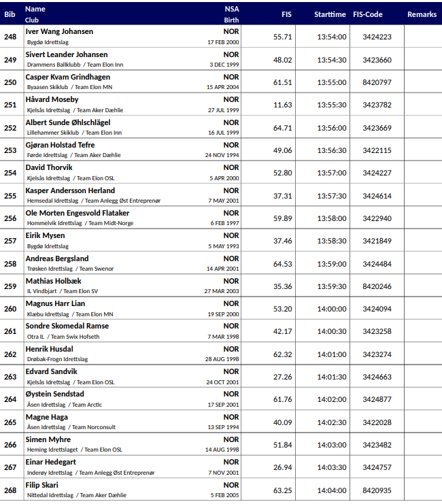Select athlete name Iver Wang Johansen

pyautogui.click(x=59, y=31)
